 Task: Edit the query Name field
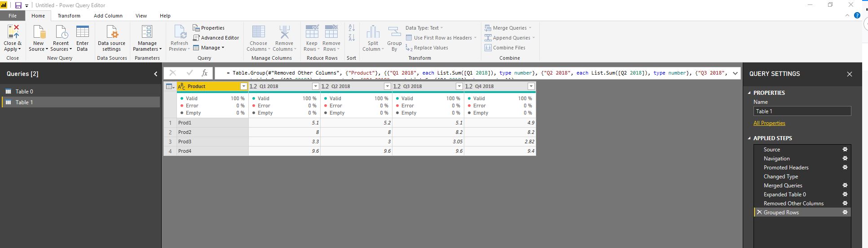pos(802,111)
